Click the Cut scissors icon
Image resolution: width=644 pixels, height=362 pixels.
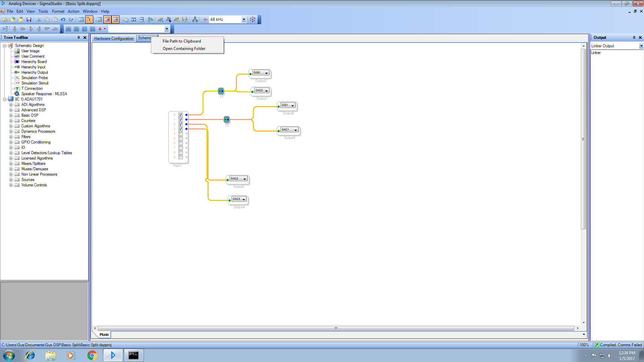click(39, 19)
